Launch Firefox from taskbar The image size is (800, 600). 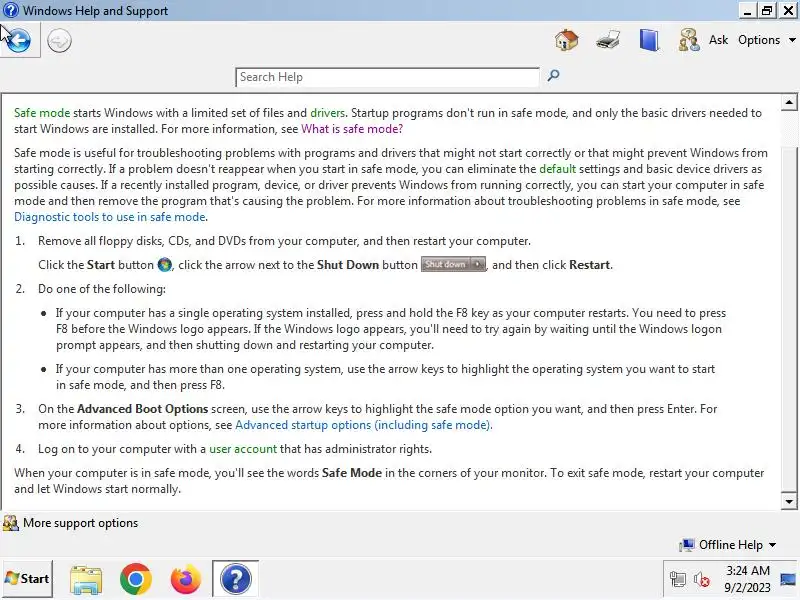[x=186, y=579]
